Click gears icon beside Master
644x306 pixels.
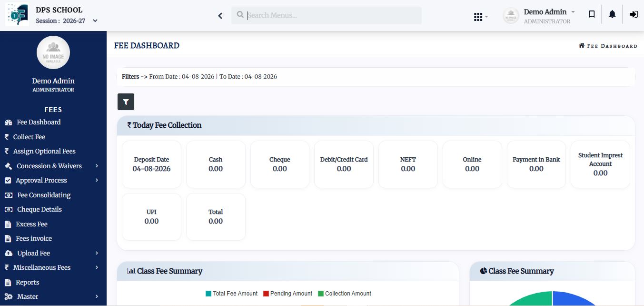(x=9, y=296)
